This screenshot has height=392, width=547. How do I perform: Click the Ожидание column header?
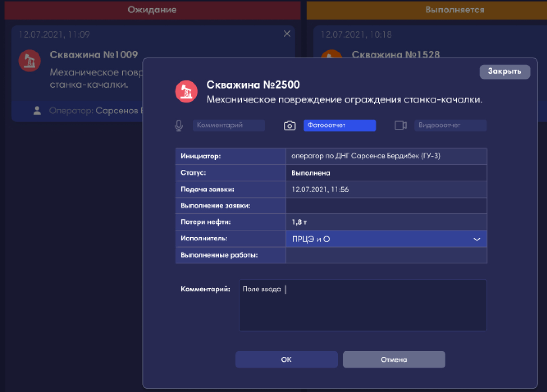(x=152, y=10)
